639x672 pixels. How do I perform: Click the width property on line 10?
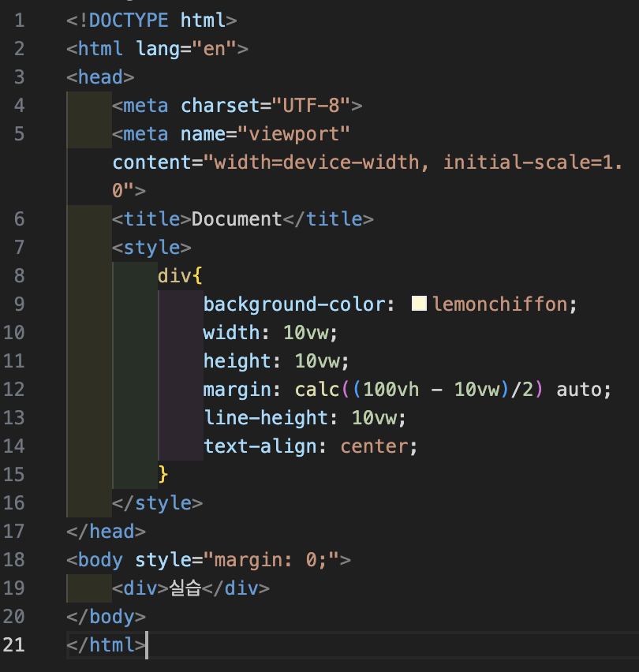click(x=231, y=333)
